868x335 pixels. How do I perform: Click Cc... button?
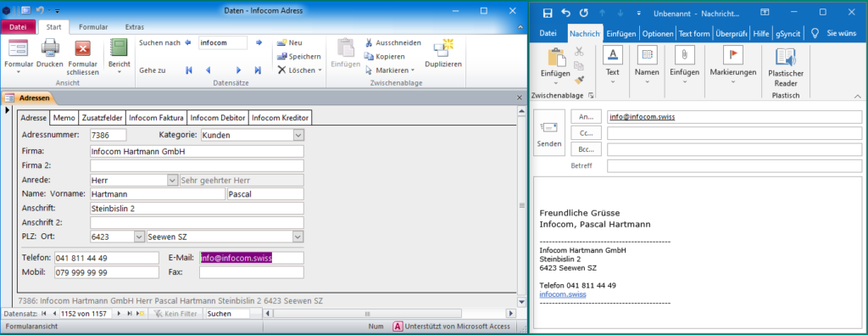586,133
